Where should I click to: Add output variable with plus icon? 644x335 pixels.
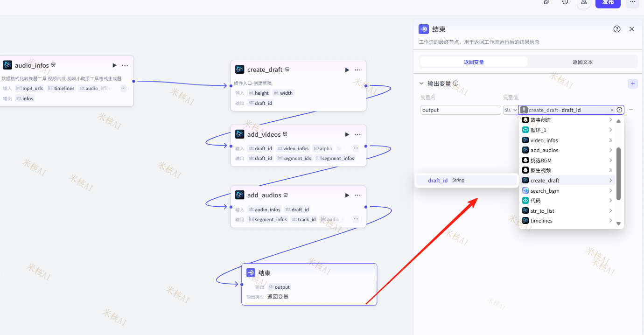pos(633,84)
